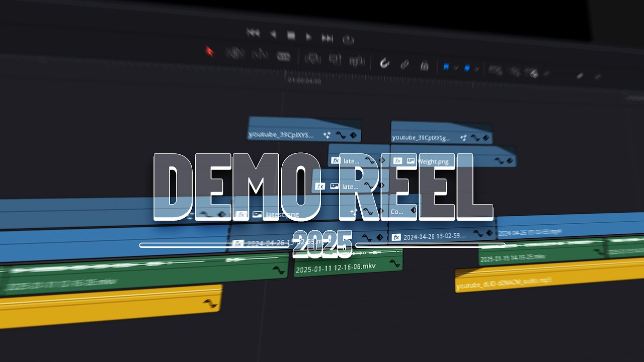
Task: Add a blue flag with the flag icon
Action: [446, 67]
